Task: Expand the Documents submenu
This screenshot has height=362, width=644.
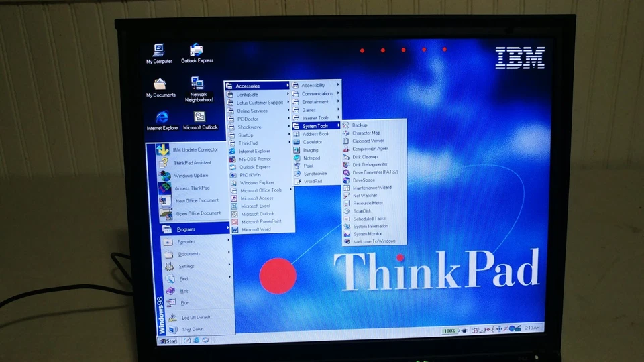Action: pyautogui.click(x=197, y=254)
